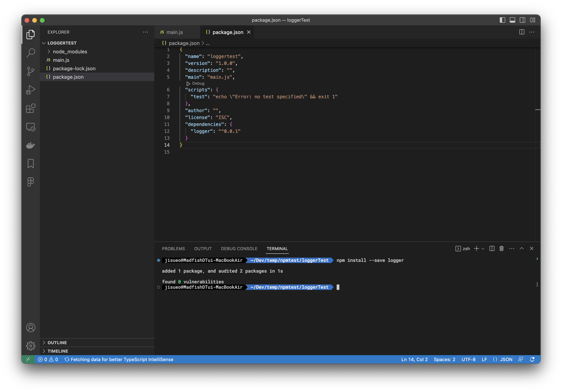
Task: Open the new terminal profile dropdown arrow
Action: pos(483,249)
